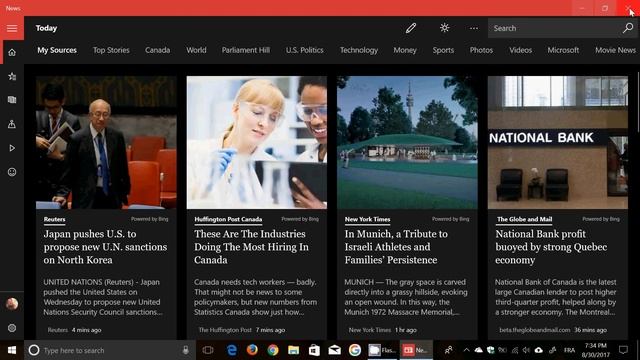Open the Action Center notification icon
Screen dimensions: 640x360
[623, 350]
